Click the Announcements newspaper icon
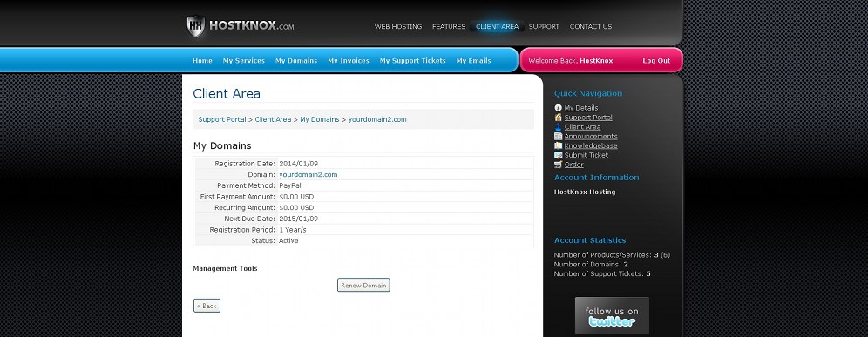Viewport: 868px width, 337px height. (x=558, y=136)
